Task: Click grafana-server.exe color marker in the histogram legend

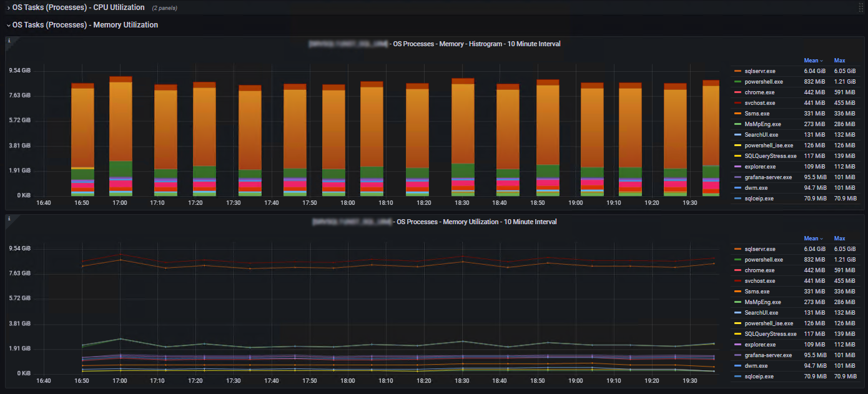Action: click(x=737, y=177)
